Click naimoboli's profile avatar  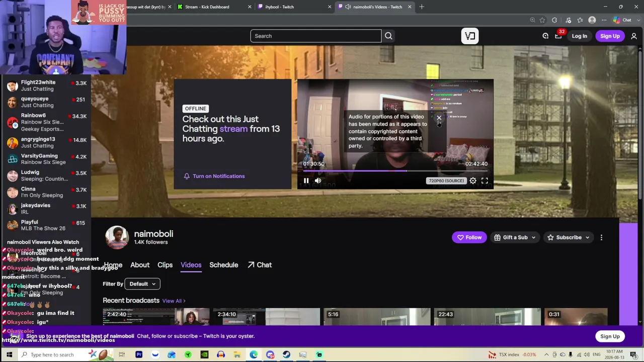(x=117, y=237)
